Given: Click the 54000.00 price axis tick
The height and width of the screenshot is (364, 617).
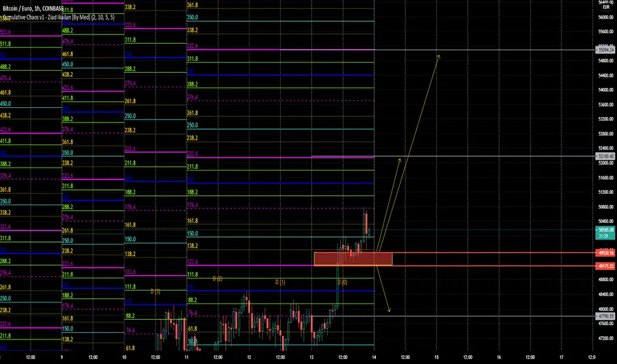Looking at the screenshot, I should coord(606,90).
